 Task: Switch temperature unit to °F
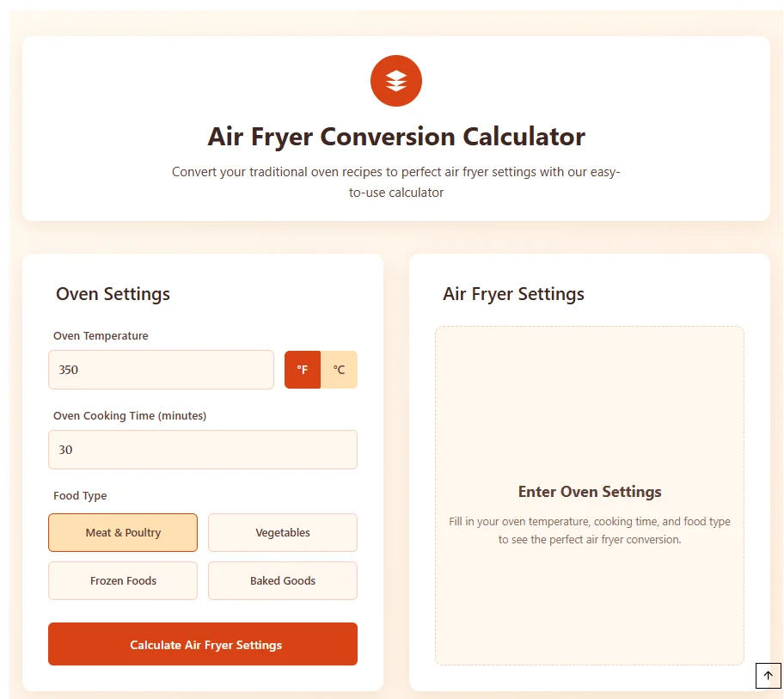tap(303, 369)
